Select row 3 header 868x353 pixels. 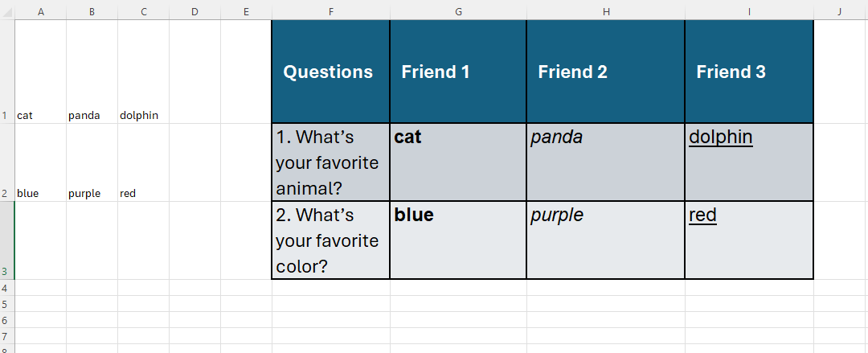pos(7,240)
